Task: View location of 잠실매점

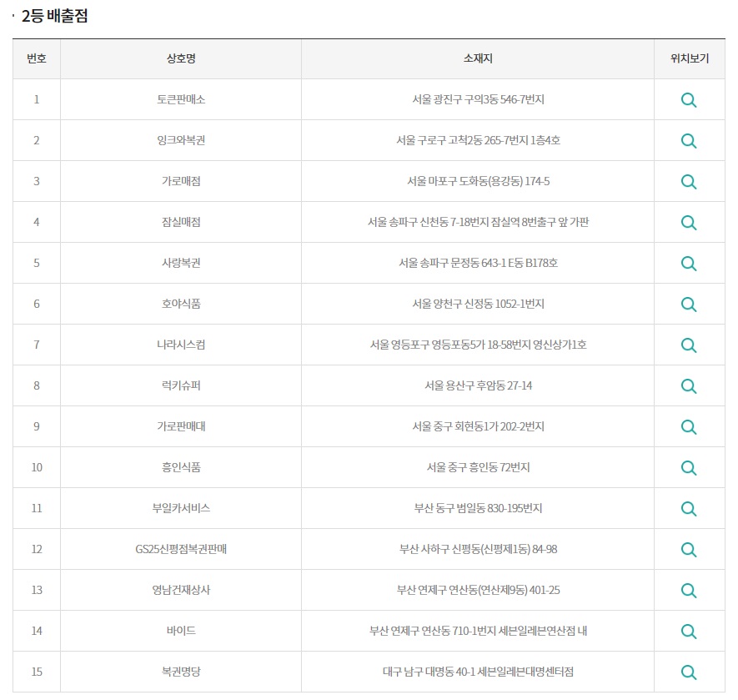Action: (x=689, y=222)
